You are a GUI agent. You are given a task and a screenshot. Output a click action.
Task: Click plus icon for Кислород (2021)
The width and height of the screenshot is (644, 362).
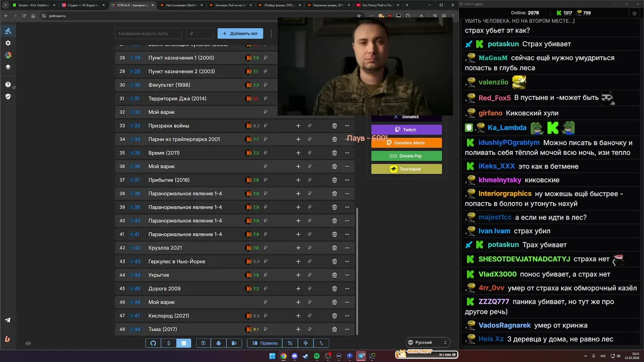298,316
